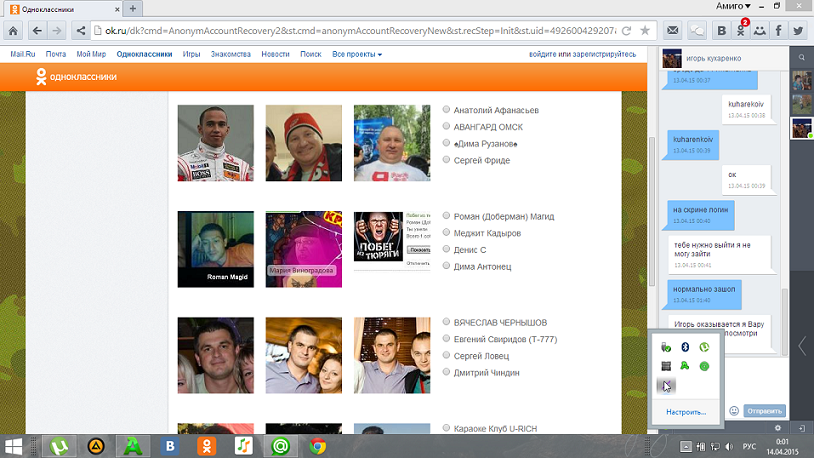
Task: Open the uTorrent icon in tray popup
Action: (704, 347)
